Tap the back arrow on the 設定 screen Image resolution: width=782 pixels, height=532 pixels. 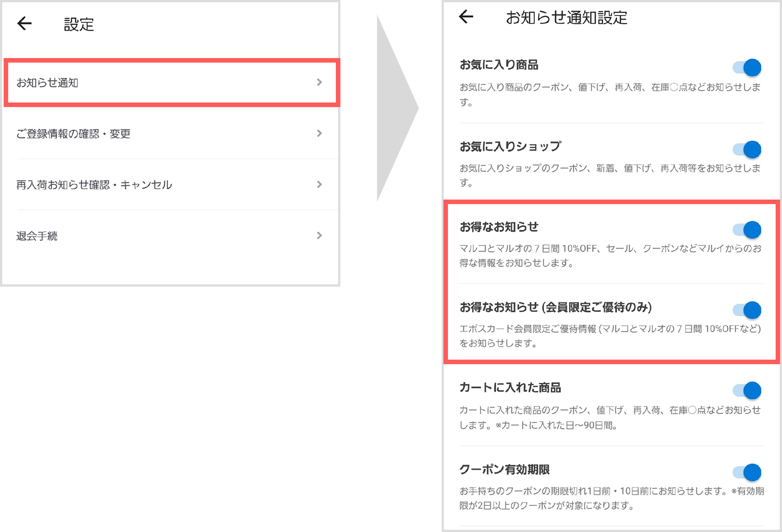tap(24, 24)
